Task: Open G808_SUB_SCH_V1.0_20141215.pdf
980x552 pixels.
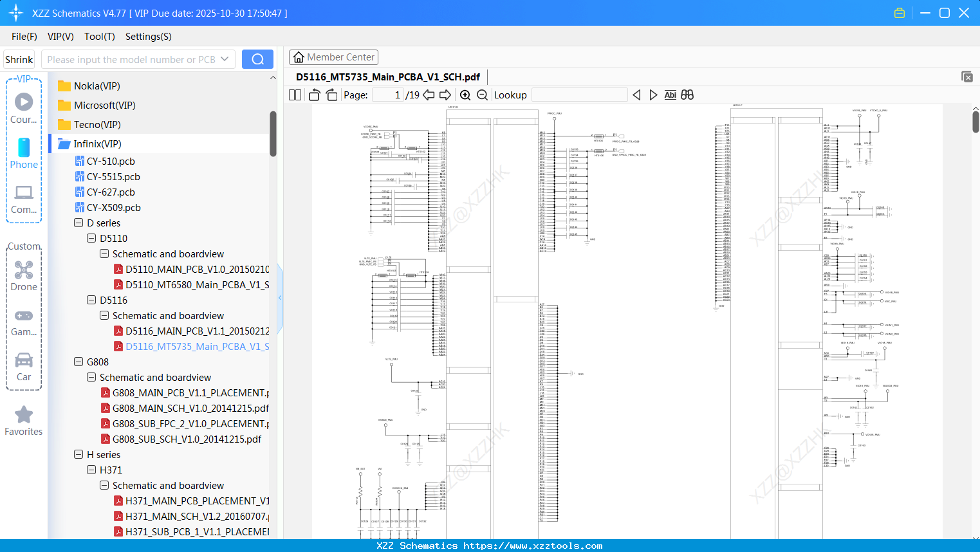Action: (x=181, y=439)
